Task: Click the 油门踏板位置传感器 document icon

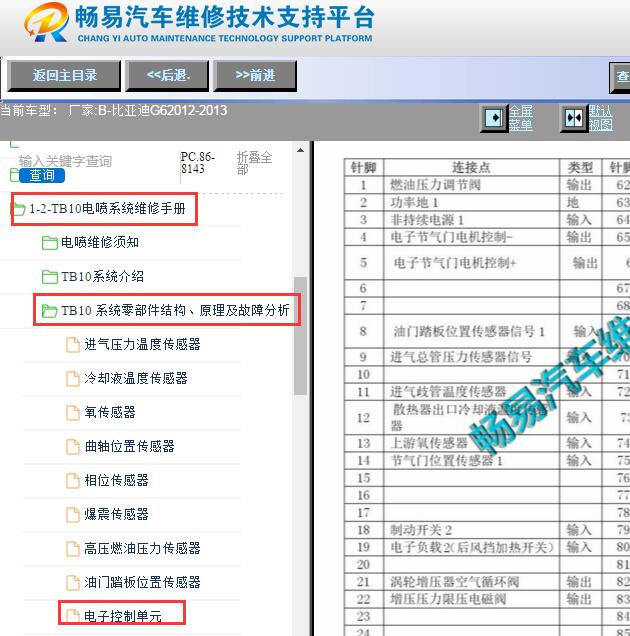Action: point(73,583)
